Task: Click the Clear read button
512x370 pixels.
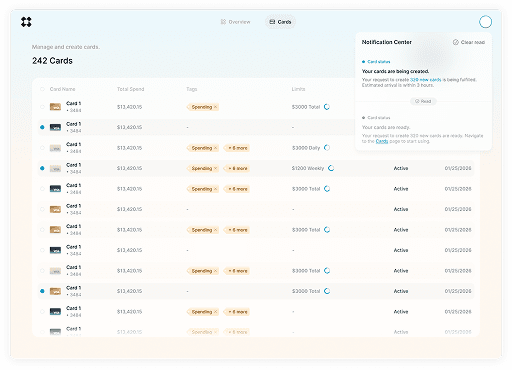Action: (469, 42)
